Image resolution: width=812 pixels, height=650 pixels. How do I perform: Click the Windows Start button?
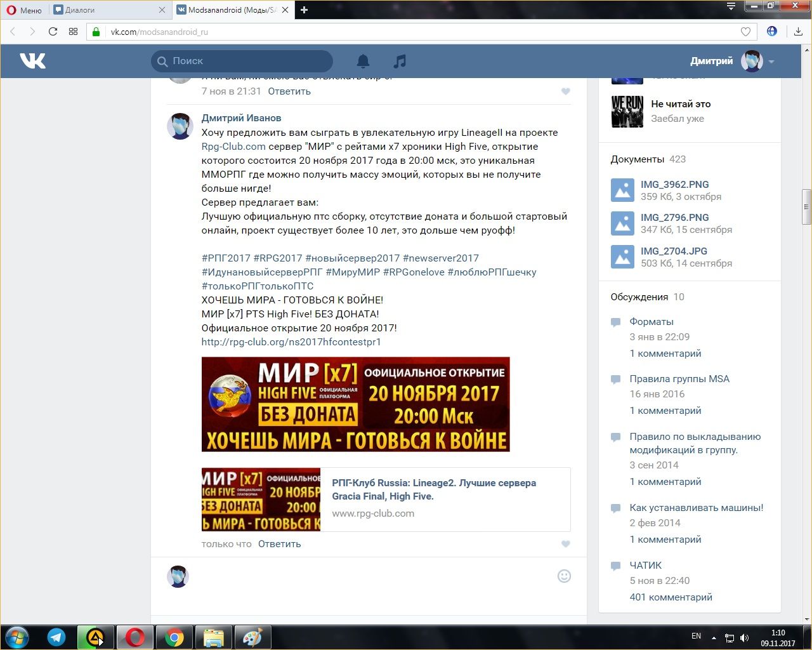click(x=16, y=637)
